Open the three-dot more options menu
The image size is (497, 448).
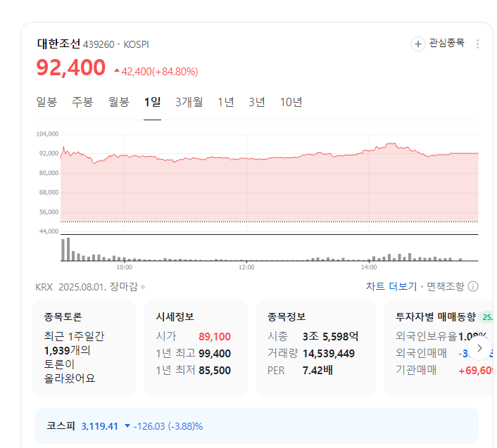(x=477, y=44)
